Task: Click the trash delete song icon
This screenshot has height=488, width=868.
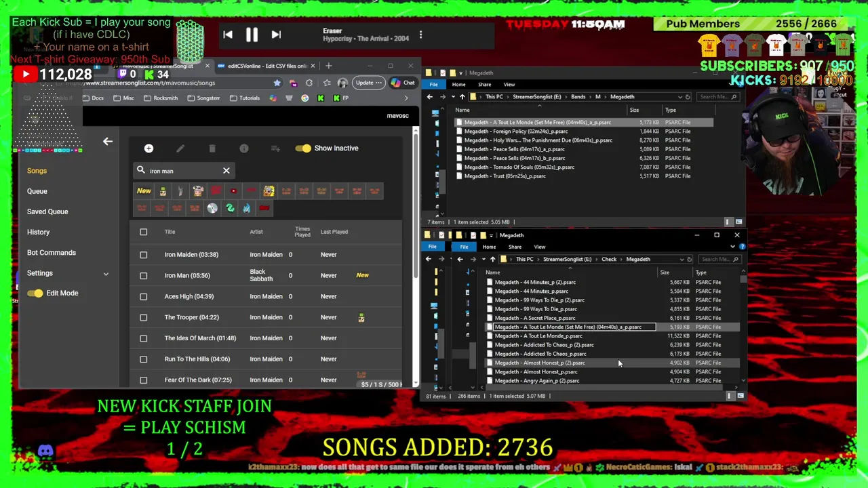Action: [x=212, y=148]
